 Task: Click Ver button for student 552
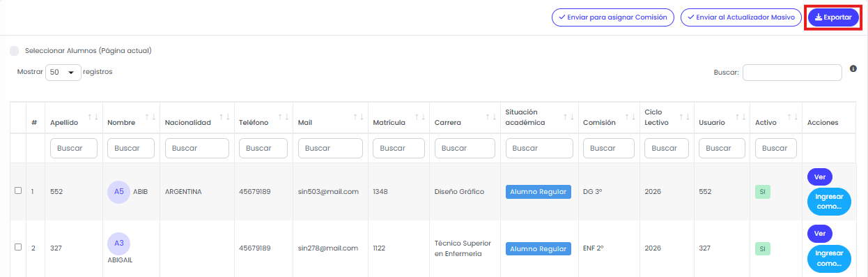point(819,177)
